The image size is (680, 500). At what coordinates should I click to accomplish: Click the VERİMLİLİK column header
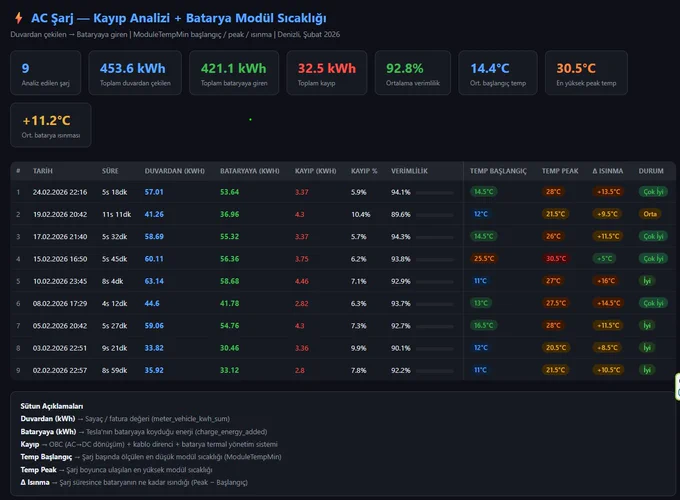tap(409, 171)
